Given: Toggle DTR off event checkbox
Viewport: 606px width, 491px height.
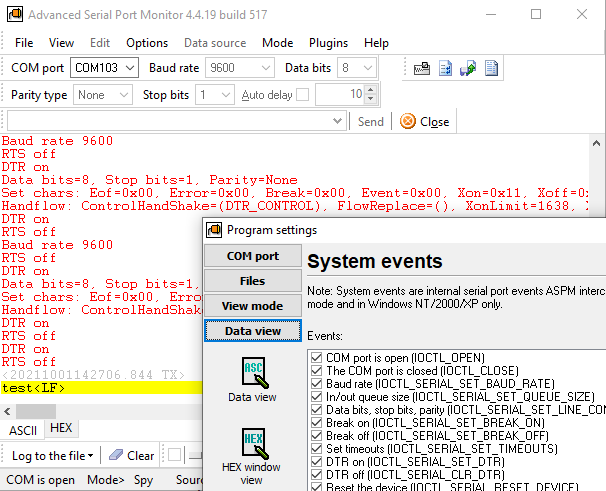Looking at the screenshot, I should (x=317, y=474).
